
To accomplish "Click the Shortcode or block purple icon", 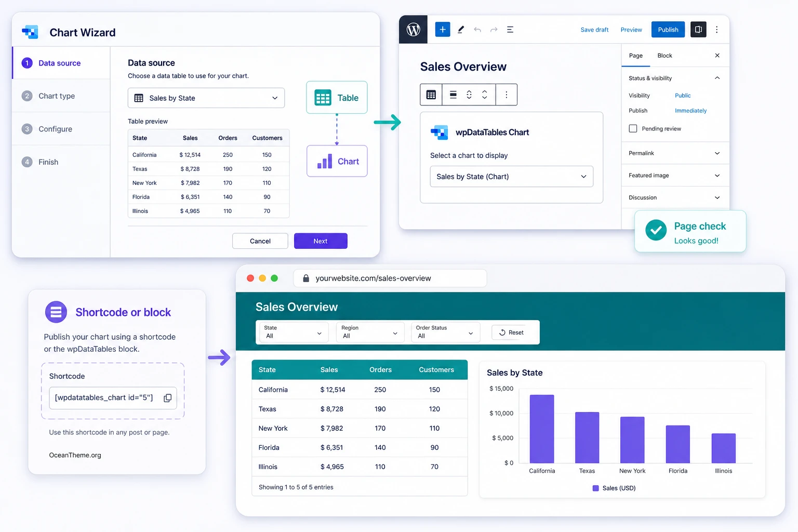I will [56, 312].
